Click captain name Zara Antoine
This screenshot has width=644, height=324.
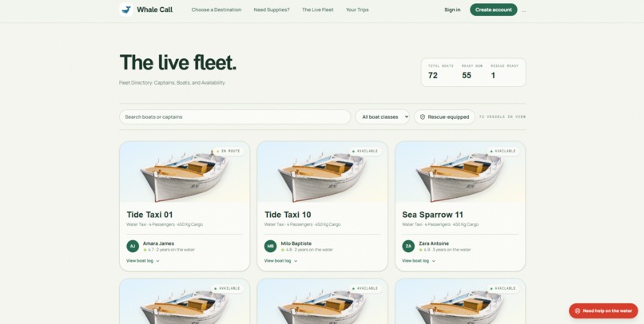pos(434,243)
